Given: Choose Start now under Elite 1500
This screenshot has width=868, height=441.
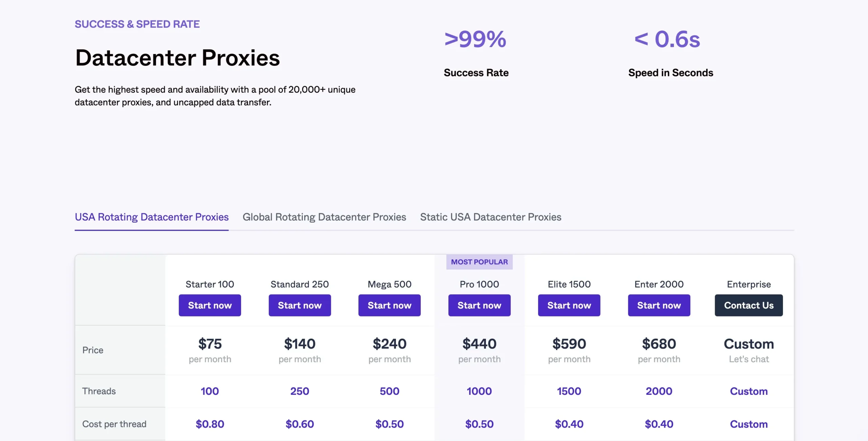Looking at the screenshot, I should 569,305.
